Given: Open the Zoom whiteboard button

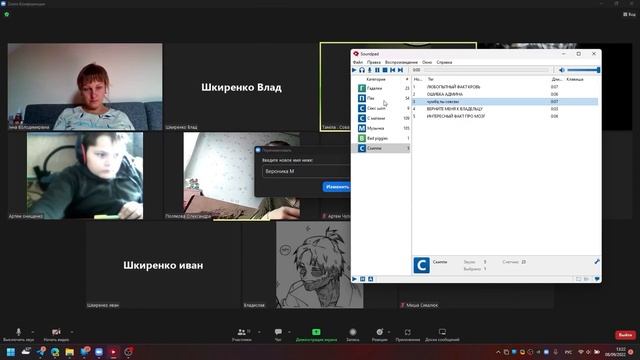Looking at the screenshot, I should tap(442, 334).
